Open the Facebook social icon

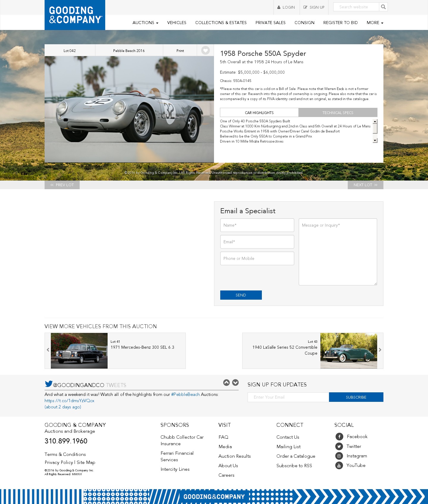[339, 437]
